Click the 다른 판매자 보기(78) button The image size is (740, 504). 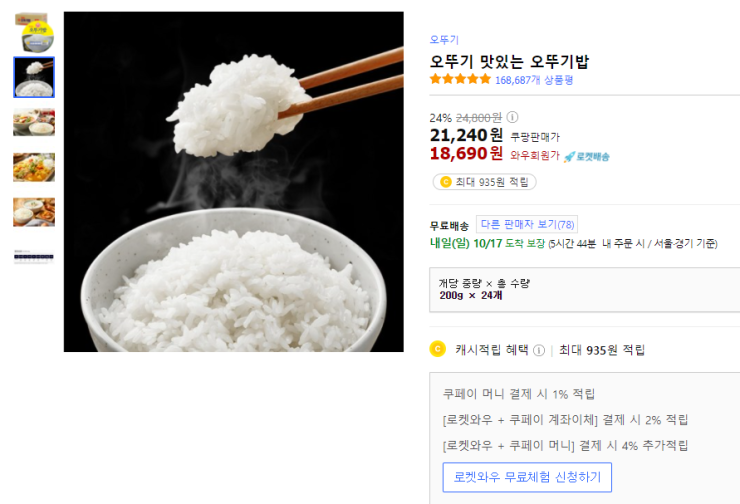click(x=526, y=224)
